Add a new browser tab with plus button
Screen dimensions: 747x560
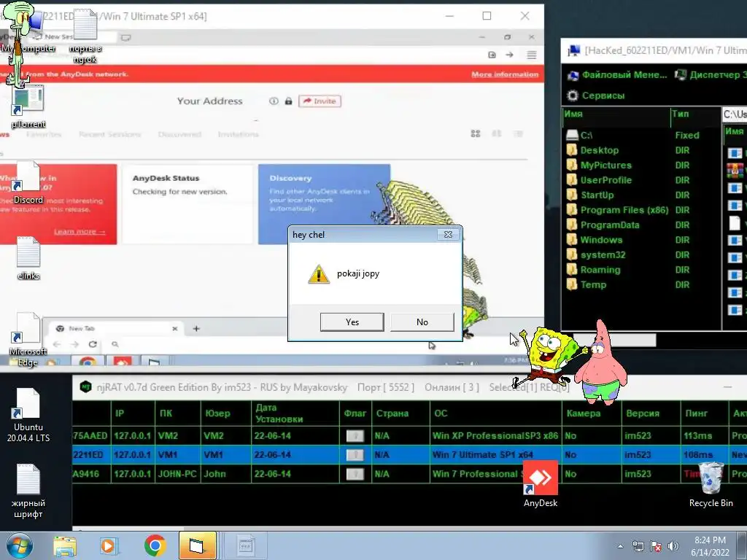[x=196, y=328]
